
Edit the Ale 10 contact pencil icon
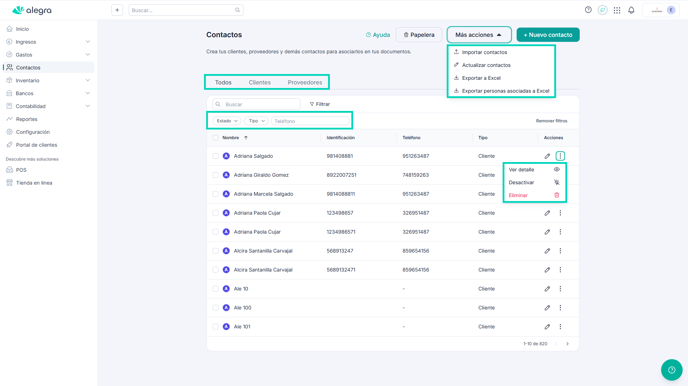pyautogui.click(x=547, y=289)
